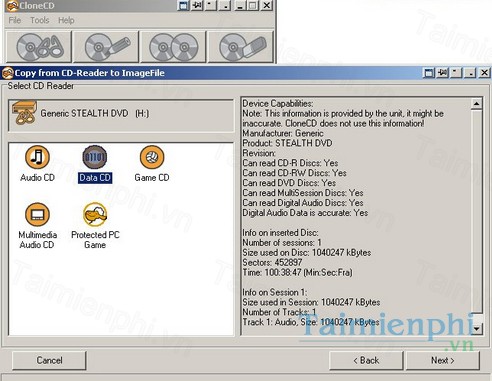Click the 'Manufacturer: Generic' line
492x381 pixels.
click(x=283, y=133)
